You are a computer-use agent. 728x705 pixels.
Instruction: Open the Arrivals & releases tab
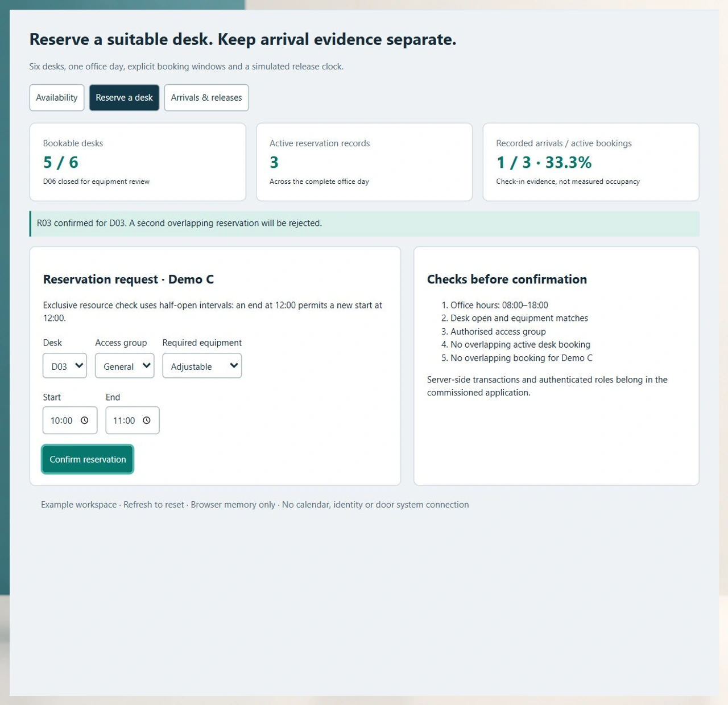(206, 97)
